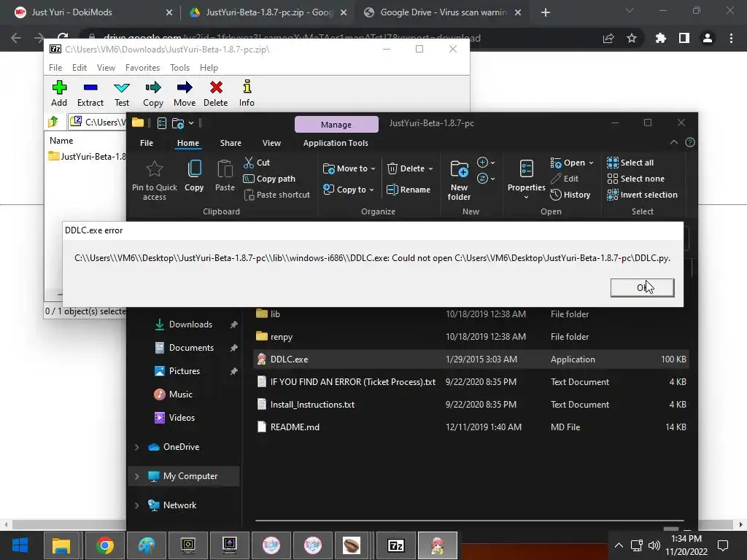Open the Copy to dropdown
The image size is (747, 560).
(348, 190)
